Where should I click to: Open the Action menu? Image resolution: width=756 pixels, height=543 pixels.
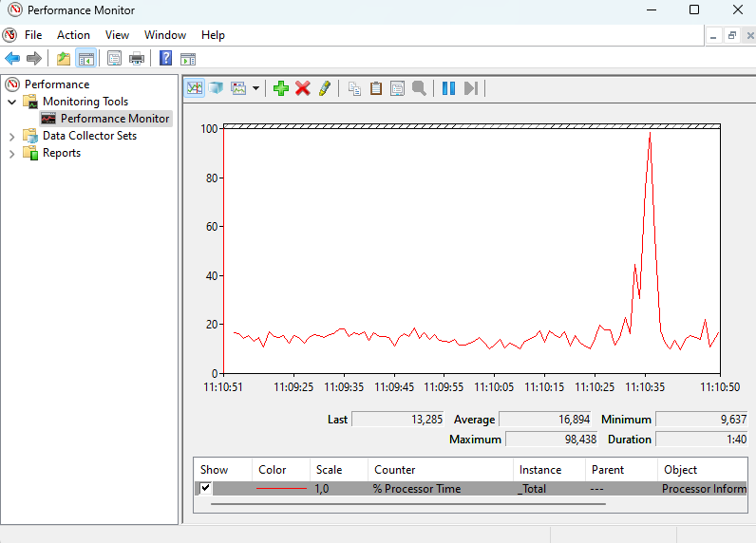pos(73,35)
